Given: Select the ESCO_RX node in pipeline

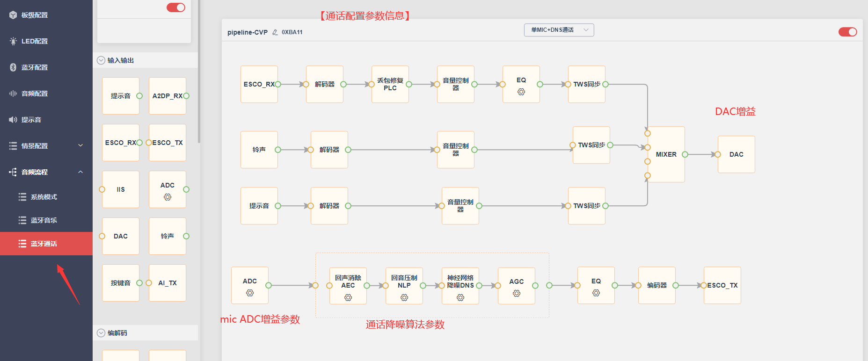Looking at the screenshot, I should click(x=259, y=84).
